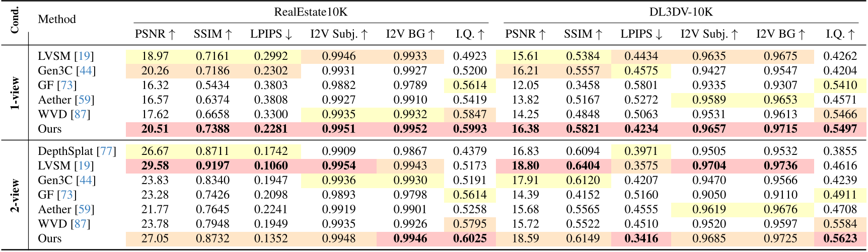Click citation 19 beside LVSM in 2-view rows

84,166
